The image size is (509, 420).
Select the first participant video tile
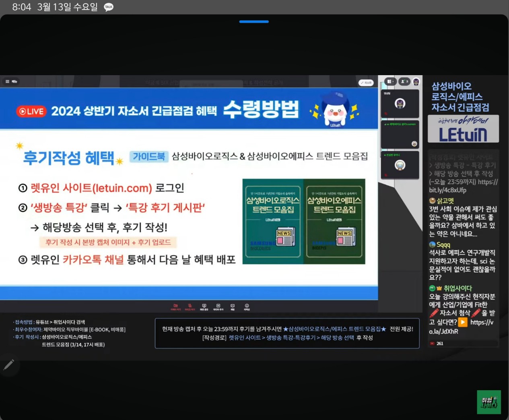pyautogui.click(x=400, y=104)
